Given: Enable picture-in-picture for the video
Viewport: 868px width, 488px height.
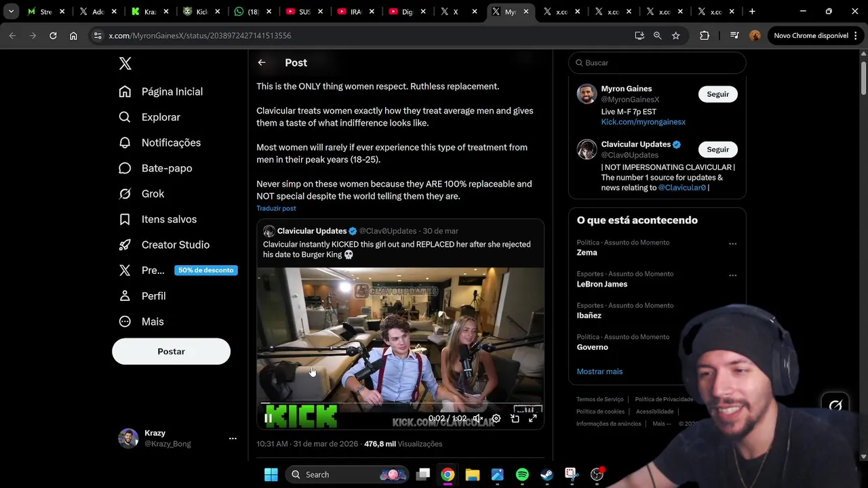Looking at the screenshot, I should coord(515,418).
